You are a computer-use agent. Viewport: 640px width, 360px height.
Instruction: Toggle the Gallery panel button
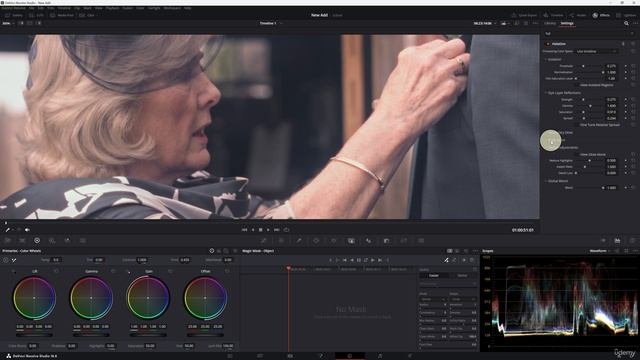[14, 15]
